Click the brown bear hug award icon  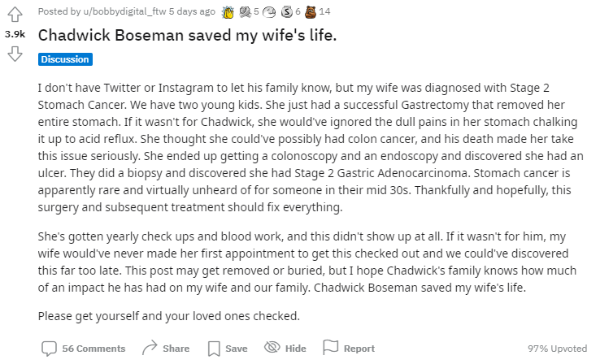click(x=311, y=12)
